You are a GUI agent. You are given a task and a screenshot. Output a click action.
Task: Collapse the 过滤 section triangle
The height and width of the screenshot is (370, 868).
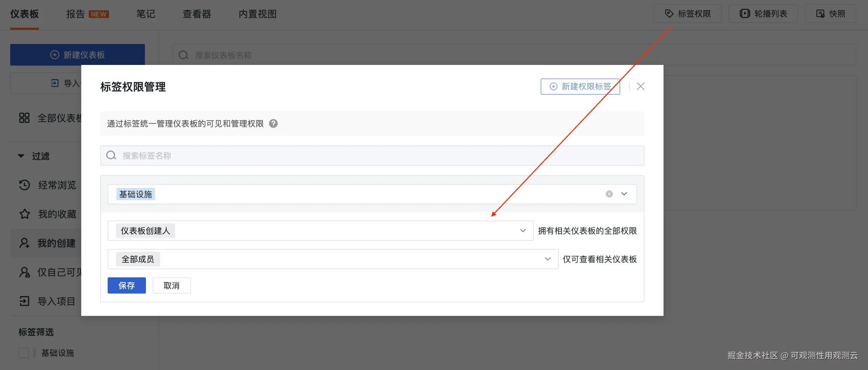tap(21, 156)
